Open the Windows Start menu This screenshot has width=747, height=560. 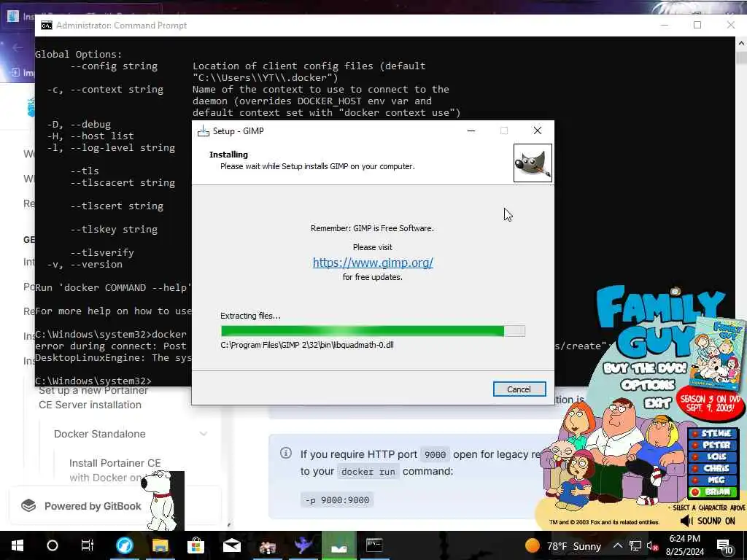pyautogui.click(x=18, y=545)
